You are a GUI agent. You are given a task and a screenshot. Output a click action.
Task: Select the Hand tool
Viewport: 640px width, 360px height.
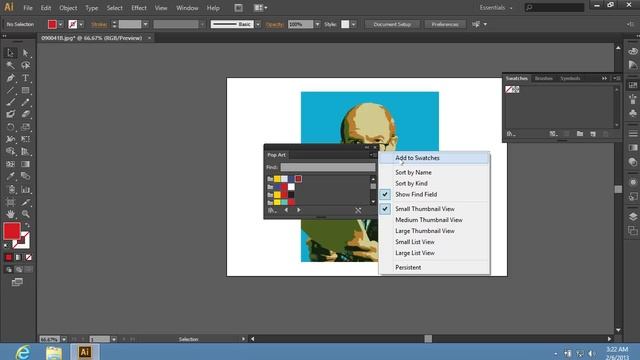11,214
